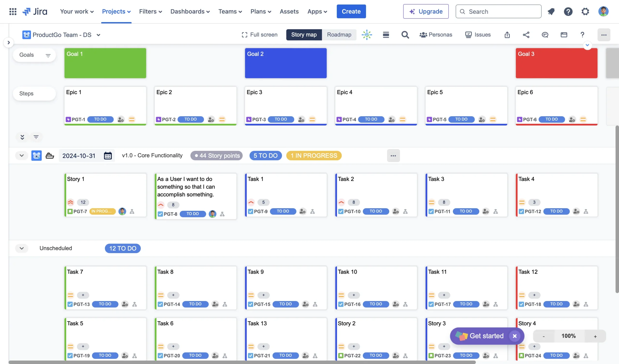This screenshot has height=364, width=619.
Task: Open Jira notifications
Action: [x=551, y=12]
